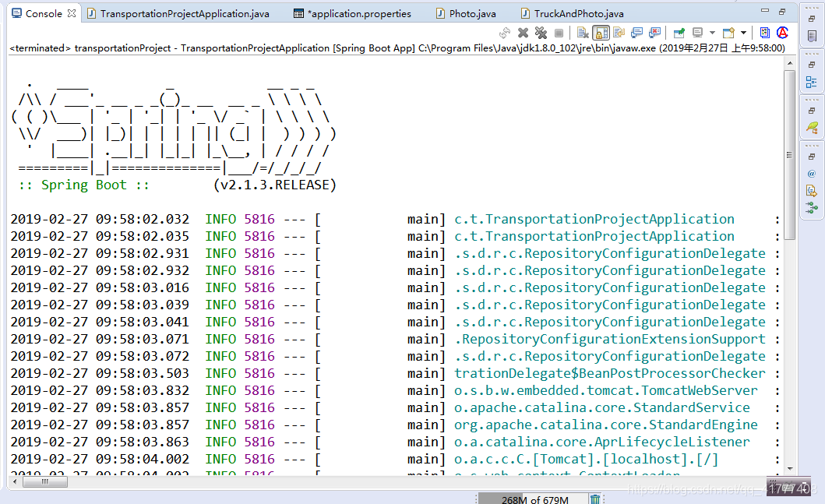Open the Declaration fast view icon
This screenshot has width=825, height=504.
pos(812,191)
